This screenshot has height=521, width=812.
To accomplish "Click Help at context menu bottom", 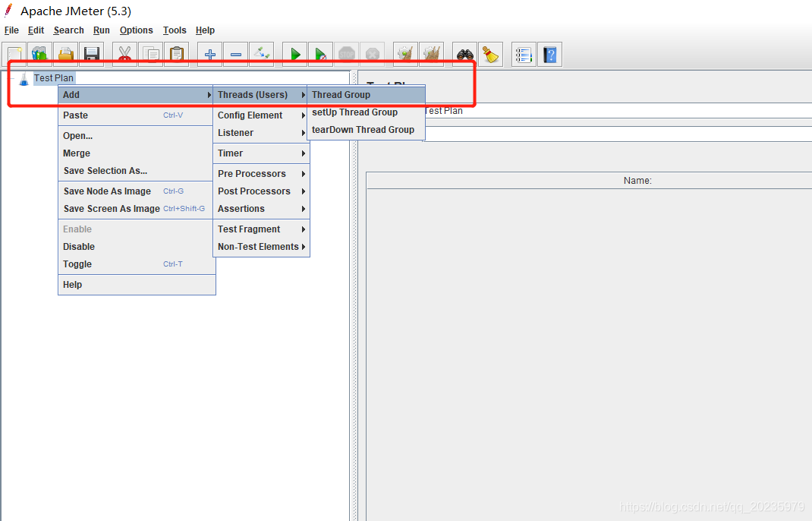I will [137, 285].
